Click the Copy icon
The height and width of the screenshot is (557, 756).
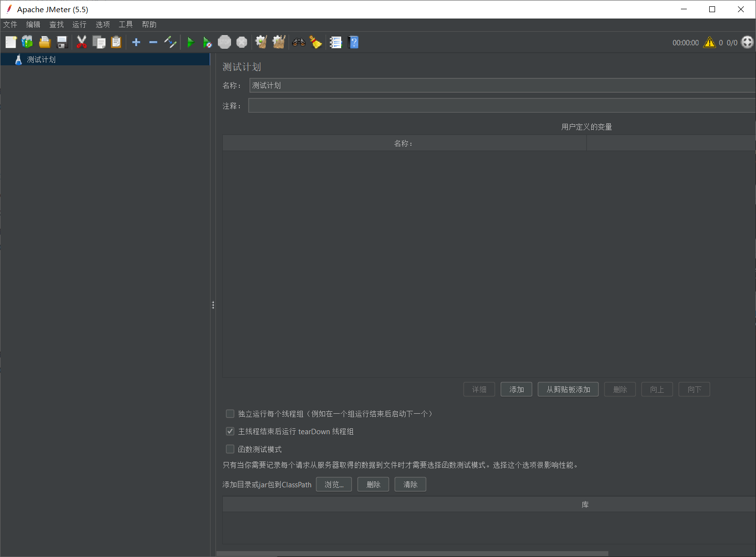pos(99,42)
